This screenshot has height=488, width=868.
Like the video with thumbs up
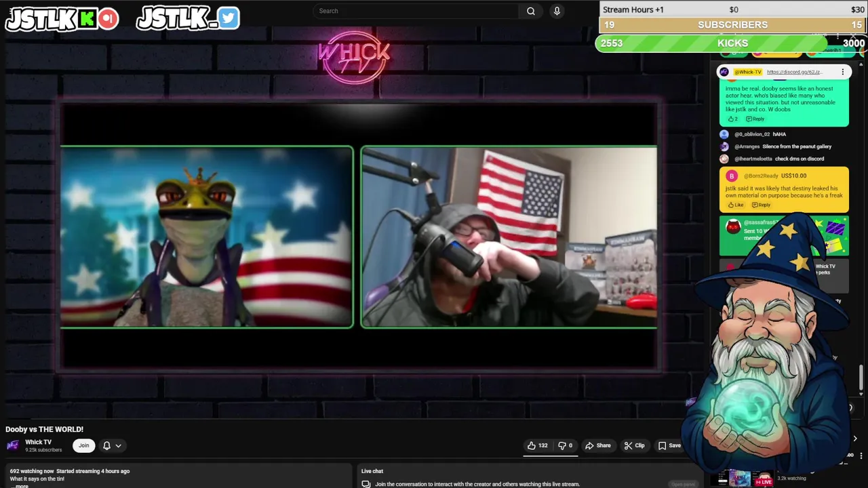coord(538,445)
